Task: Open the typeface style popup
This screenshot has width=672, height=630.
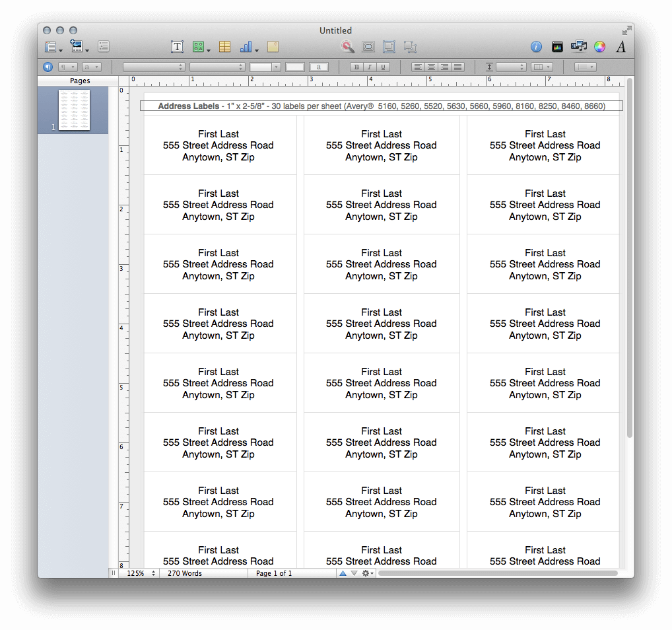Action: (x=217, y=67)
